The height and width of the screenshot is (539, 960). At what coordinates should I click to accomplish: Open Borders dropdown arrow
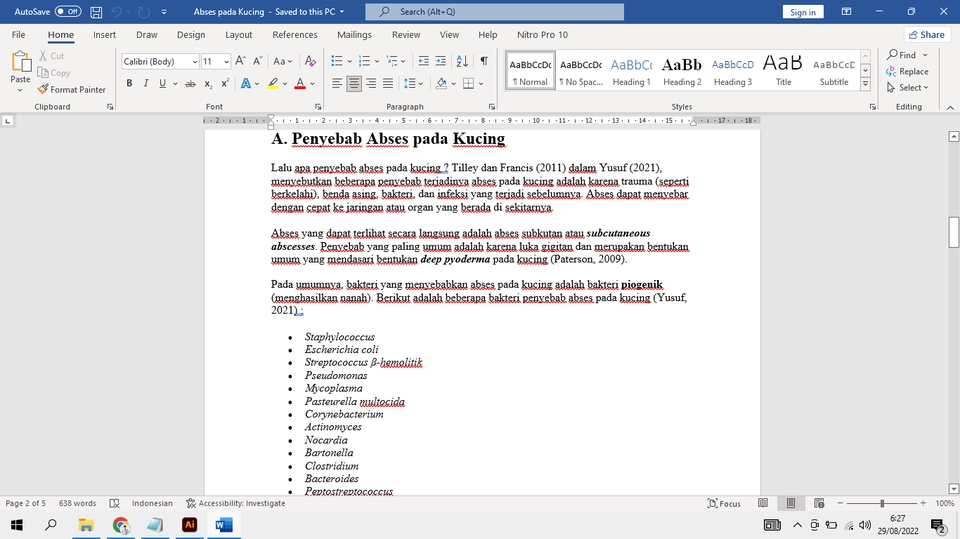click(481, 83)
